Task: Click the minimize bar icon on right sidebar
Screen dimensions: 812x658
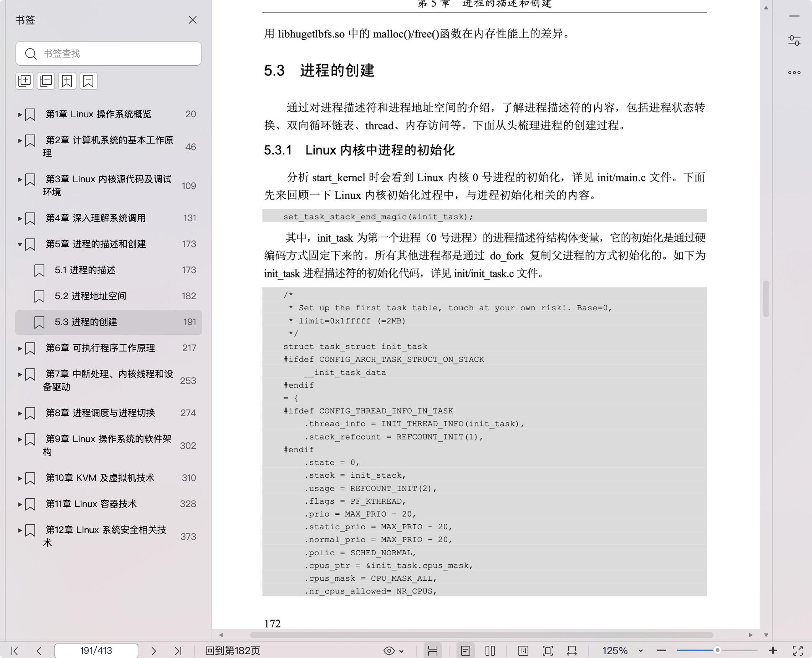Action: pyautogui.click(x=794, y=16)
